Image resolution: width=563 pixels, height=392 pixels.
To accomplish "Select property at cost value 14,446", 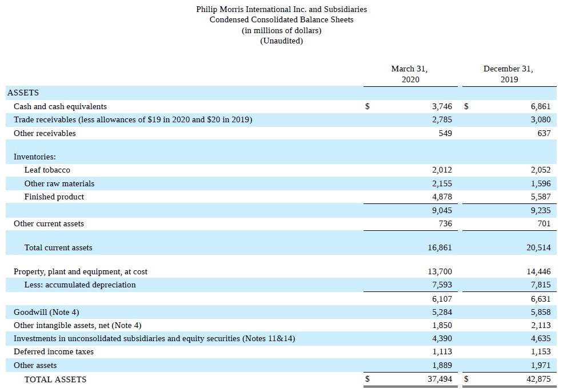I will (538, 272).
